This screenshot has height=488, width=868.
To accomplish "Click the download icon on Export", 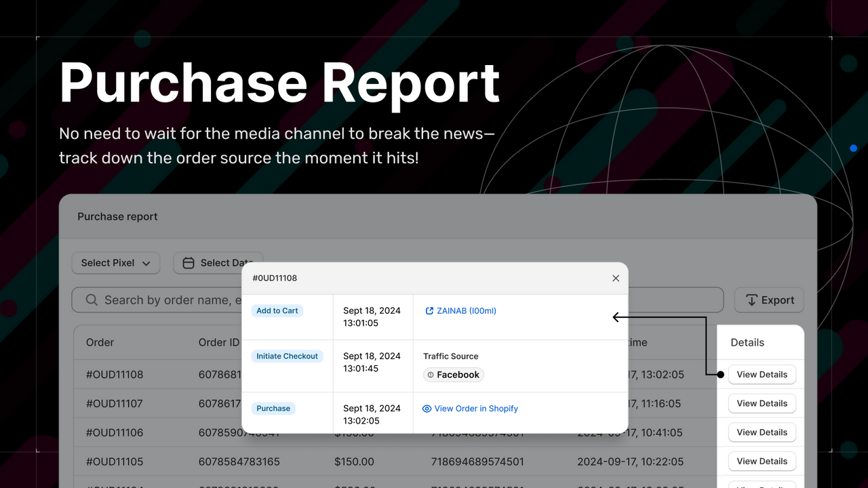I will pyautogui.click(x=751, y=300).
